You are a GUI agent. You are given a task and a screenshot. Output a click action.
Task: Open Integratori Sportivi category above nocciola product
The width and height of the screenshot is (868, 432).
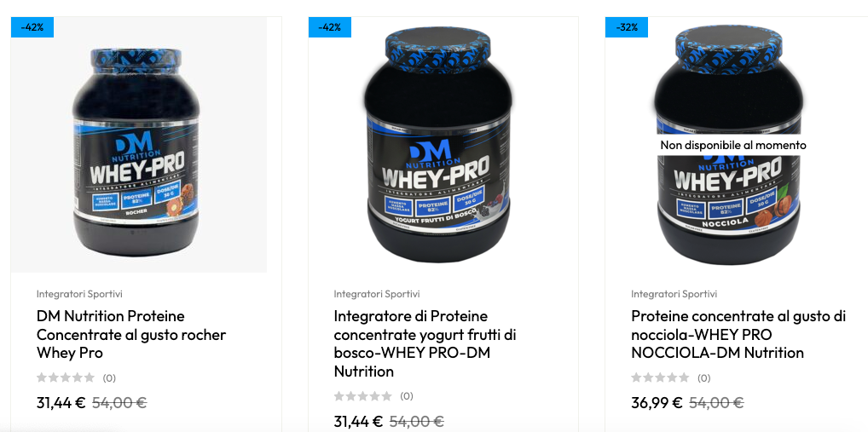pyautogui.click(x=674, y=294)
